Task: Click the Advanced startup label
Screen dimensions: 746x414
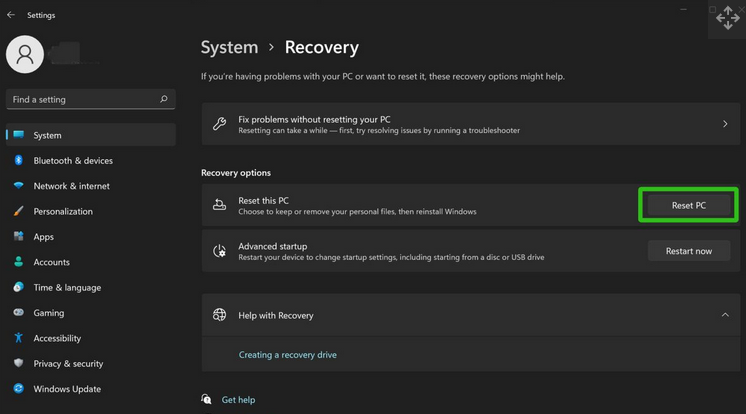Action: pyautogui.click(x=272, y=246)
